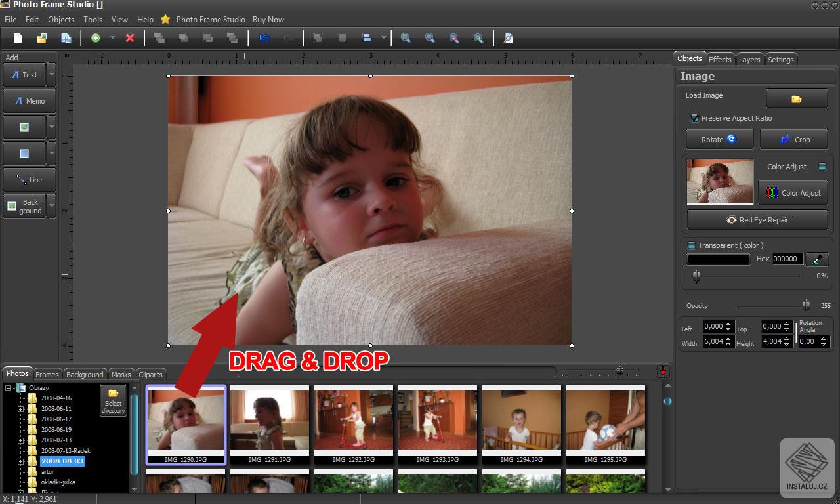Open the align toolbar dropdown arrow

coord(383,38)
